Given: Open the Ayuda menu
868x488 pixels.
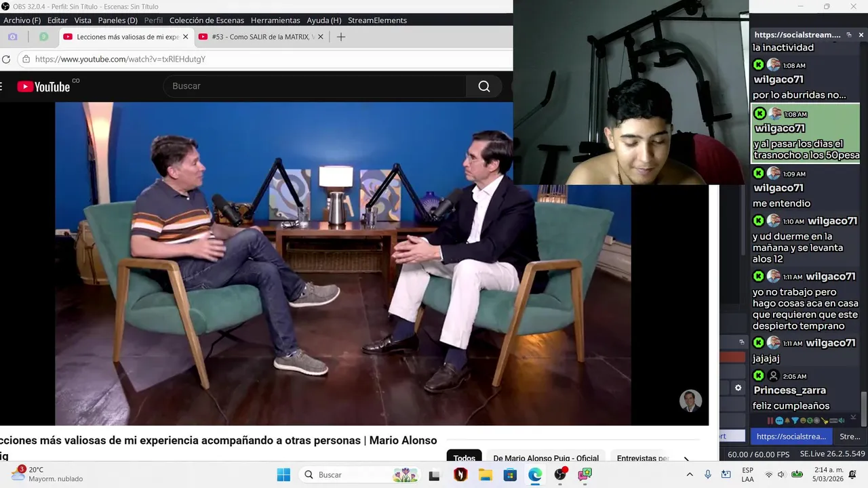Looking at the screenshot, I should point(324,20).
